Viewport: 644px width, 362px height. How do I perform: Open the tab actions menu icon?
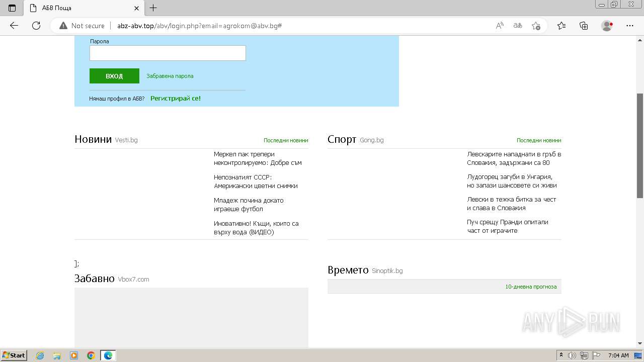tap(12, 8)
